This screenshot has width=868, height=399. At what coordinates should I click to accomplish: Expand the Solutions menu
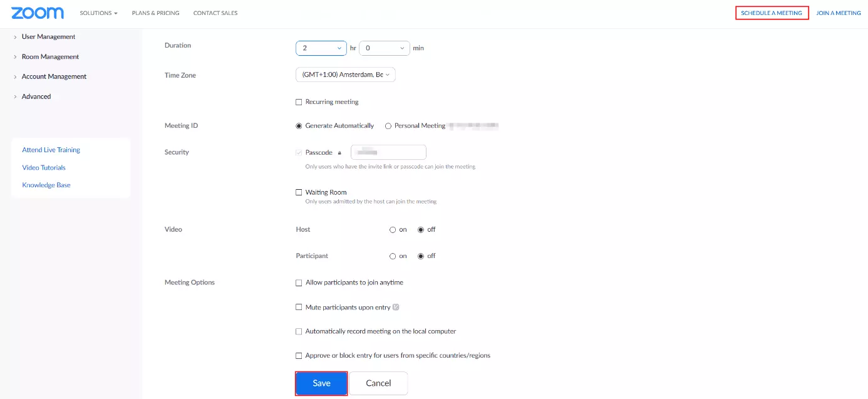click(98, 13)
